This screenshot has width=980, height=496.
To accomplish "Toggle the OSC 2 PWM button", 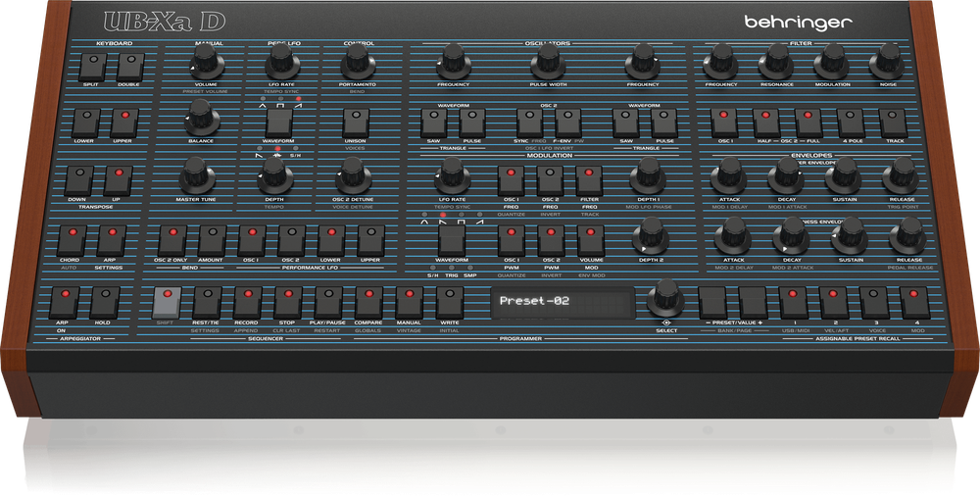I will (551, 241).
